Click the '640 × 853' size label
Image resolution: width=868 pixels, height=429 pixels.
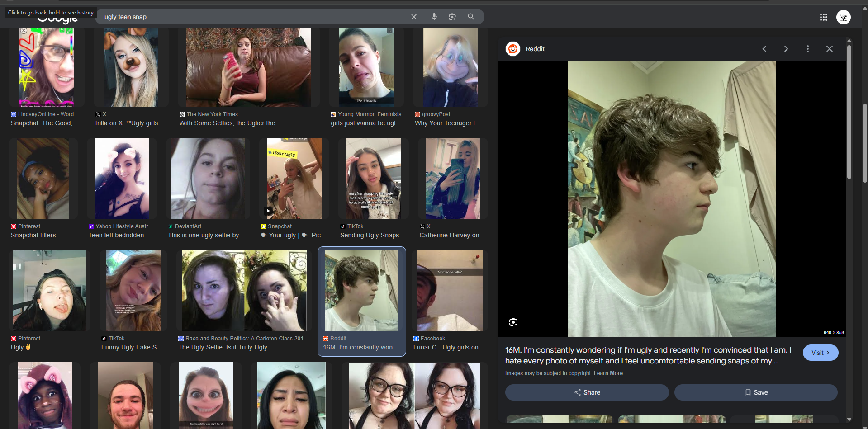tap(834, 332)
